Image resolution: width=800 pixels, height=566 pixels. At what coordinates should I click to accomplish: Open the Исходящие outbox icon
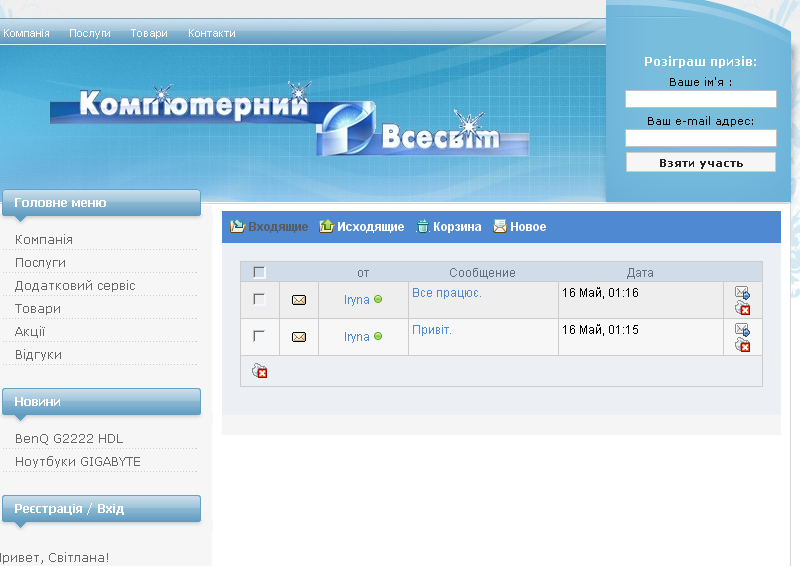(327, 226)
